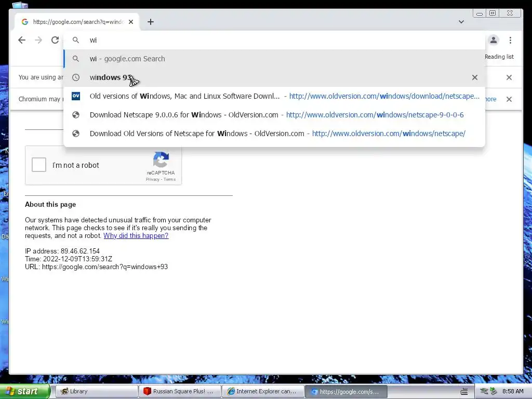Screen dimensions: 532x399
Task: Switch to the google.com search browser tab
Action: 77,22
